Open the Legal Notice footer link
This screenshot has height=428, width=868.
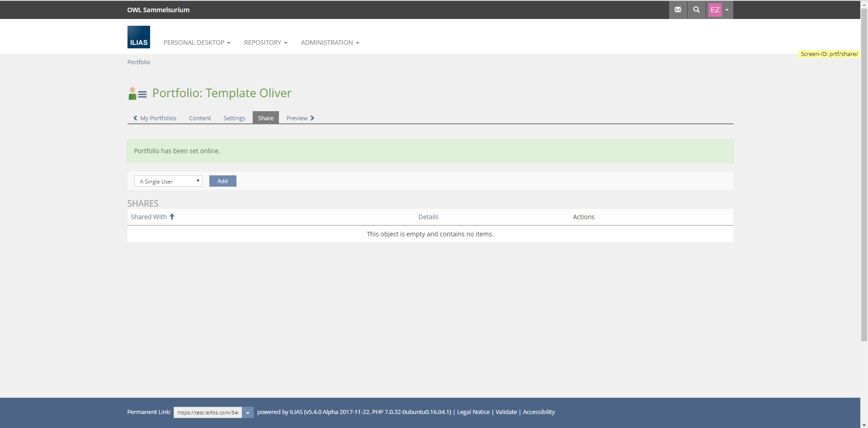(x=473, y=412)
